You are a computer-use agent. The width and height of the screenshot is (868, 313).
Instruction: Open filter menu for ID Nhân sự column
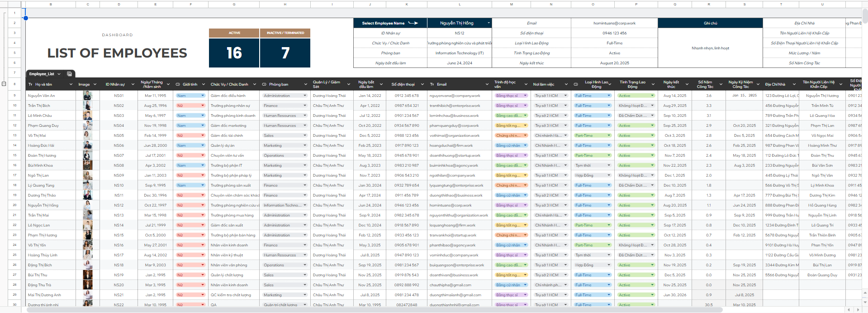point(133,84)
